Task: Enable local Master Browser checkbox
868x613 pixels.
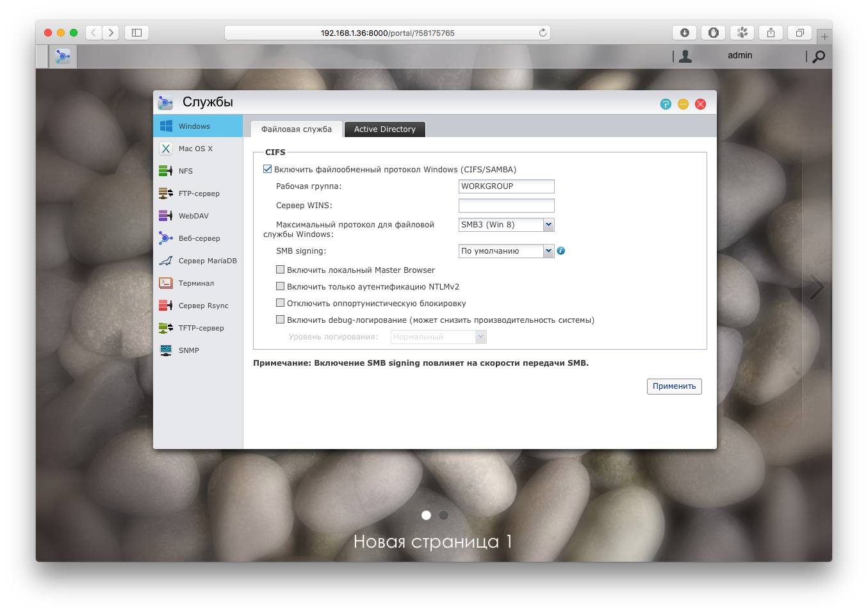Action: (x=280, y=270)
